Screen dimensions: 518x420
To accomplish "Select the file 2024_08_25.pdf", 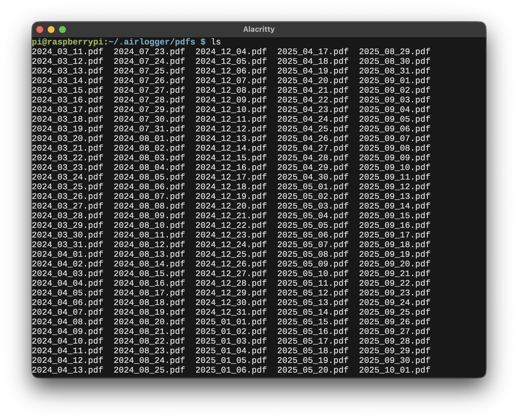I will (149, 369).
